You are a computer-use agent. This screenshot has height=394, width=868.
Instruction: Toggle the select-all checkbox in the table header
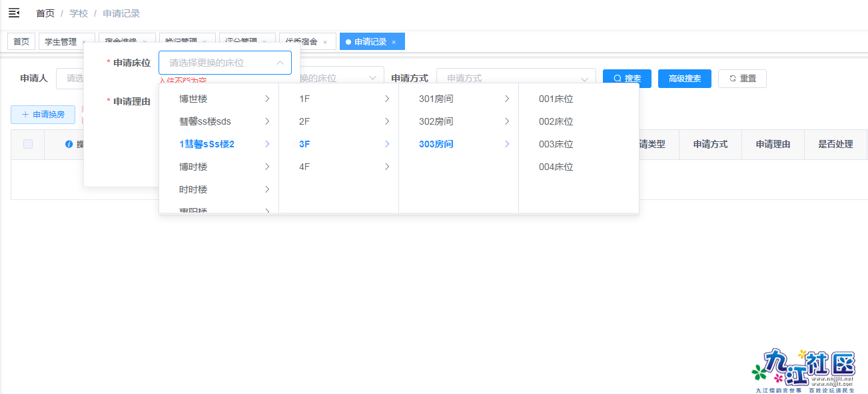coord(27,144)
